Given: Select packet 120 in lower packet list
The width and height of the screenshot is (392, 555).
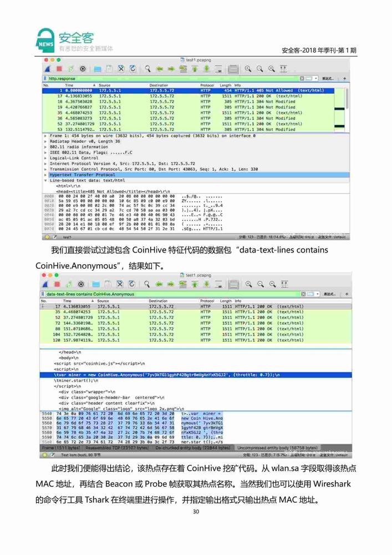Looking at the screenshot, I should [x=196, y=340].
